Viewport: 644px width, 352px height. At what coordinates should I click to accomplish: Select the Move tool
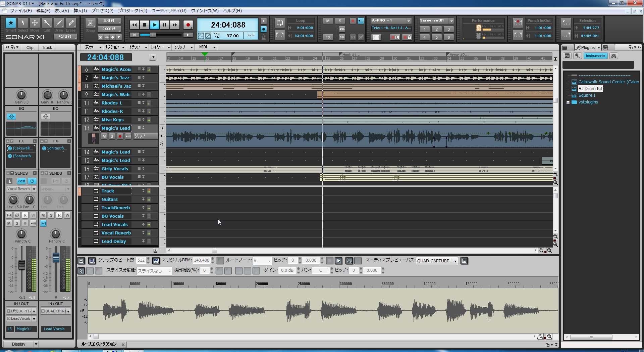click(35, 23)
